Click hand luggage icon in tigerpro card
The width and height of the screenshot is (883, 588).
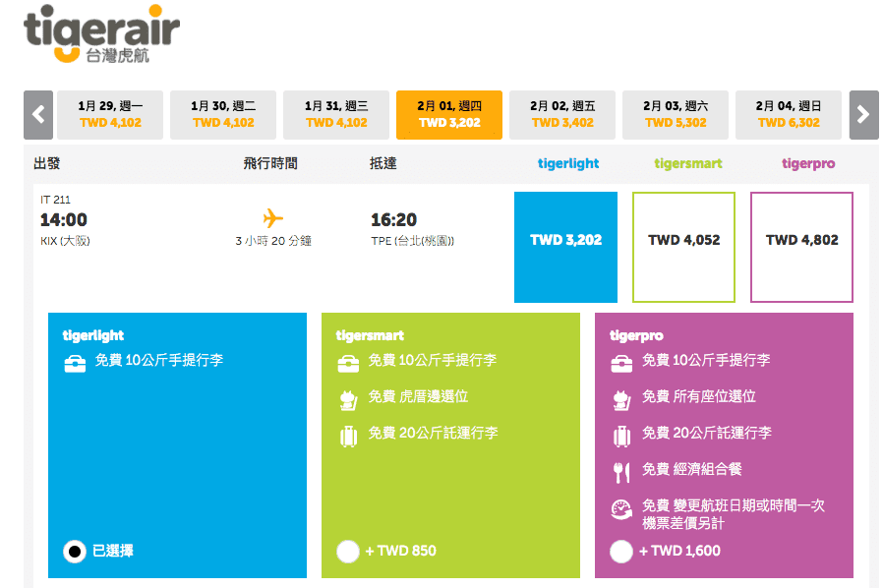point(621,363)
